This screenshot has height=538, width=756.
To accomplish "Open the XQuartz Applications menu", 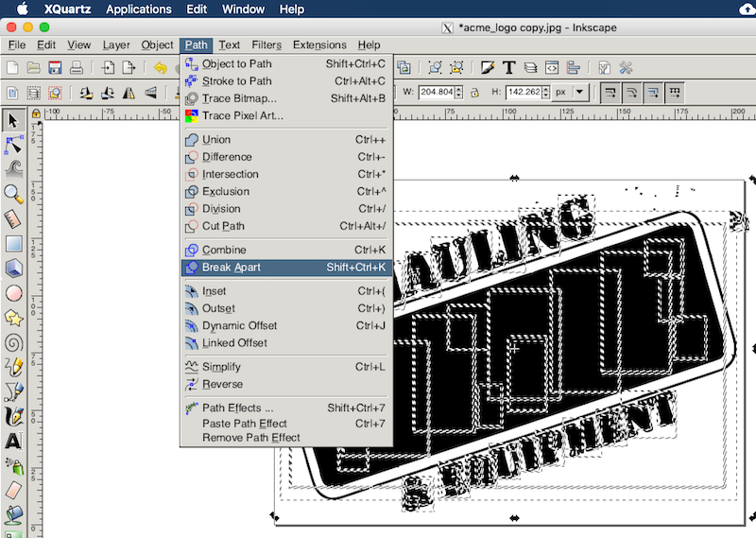I will point(138,9).
